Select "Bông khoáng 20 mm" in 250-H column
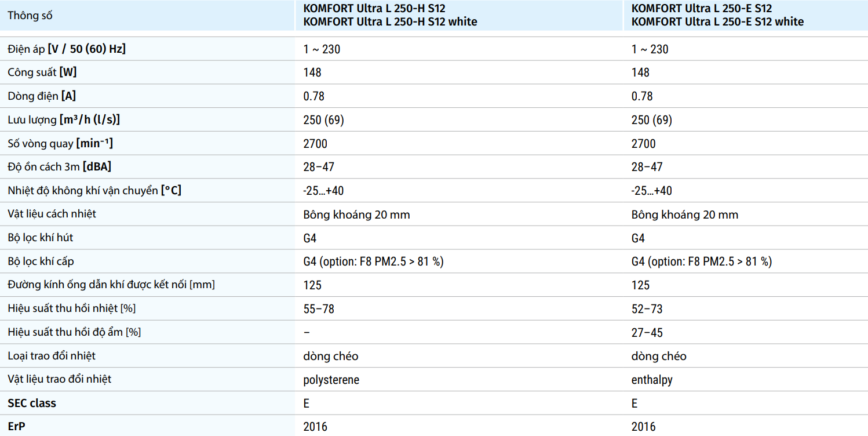Screen dimensions: 868x436 coord(356,215)
